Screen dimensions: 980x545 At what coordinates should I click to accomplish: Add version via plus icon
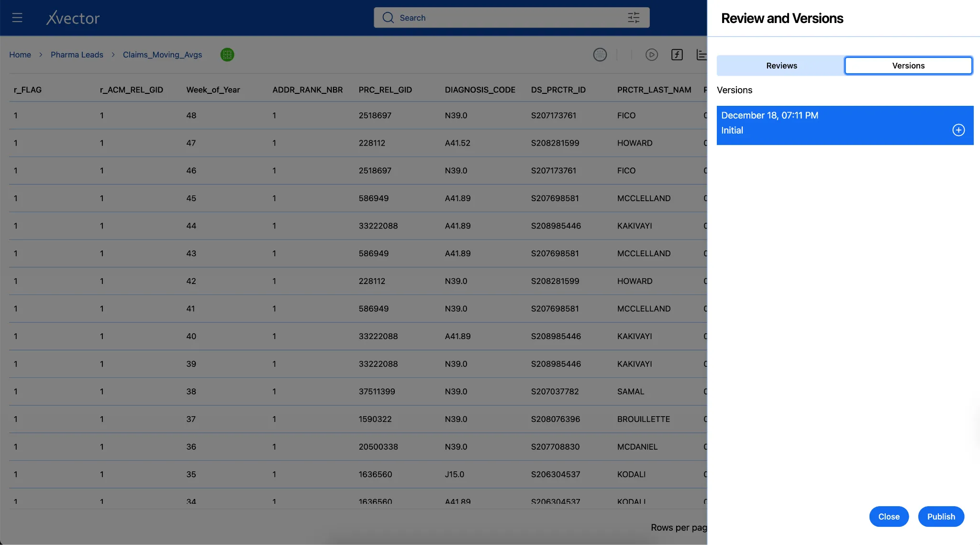[958, 130]
